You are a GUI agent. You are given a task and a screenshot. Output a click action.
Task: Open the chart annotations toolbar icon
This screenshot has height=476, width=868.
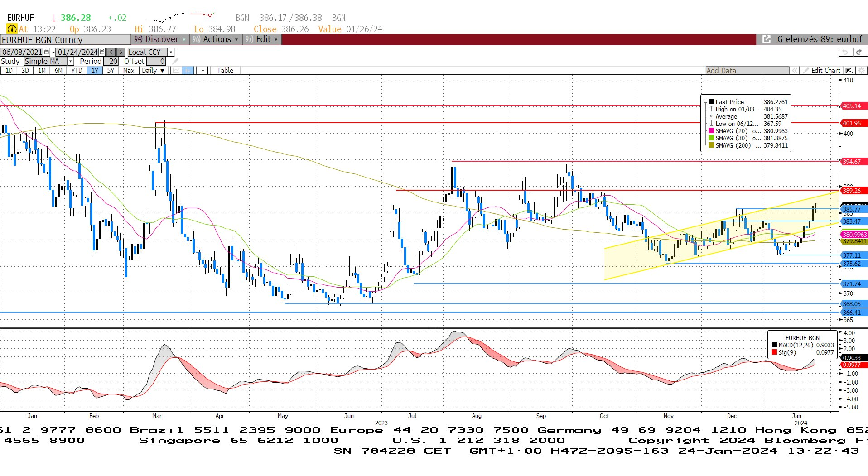coord(849,71)
